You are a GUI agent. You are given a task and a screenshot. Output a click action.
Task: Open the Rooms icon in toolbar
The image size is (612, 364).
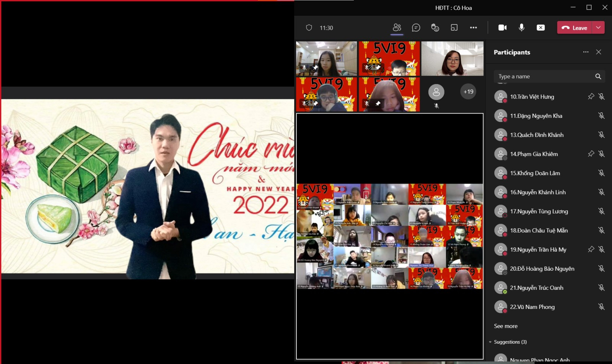point(454,28)
